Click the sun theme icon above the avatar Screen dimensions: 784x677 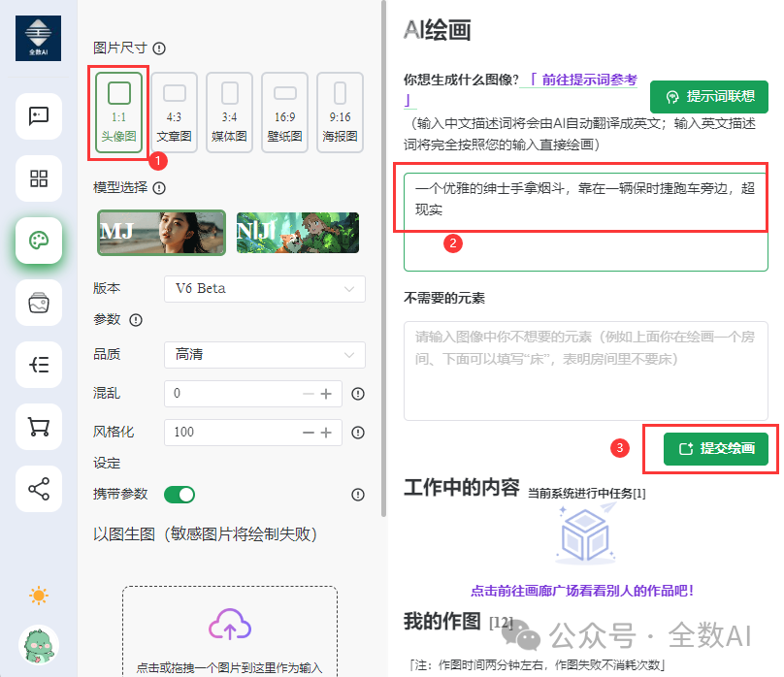(x=39, y=595)
